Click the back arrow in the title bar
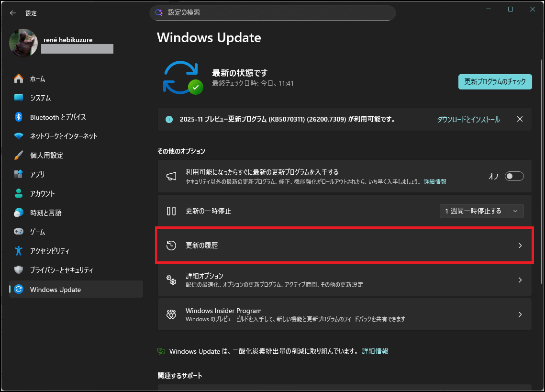Screen dimensions: 545x392 [x=13, y=13]
